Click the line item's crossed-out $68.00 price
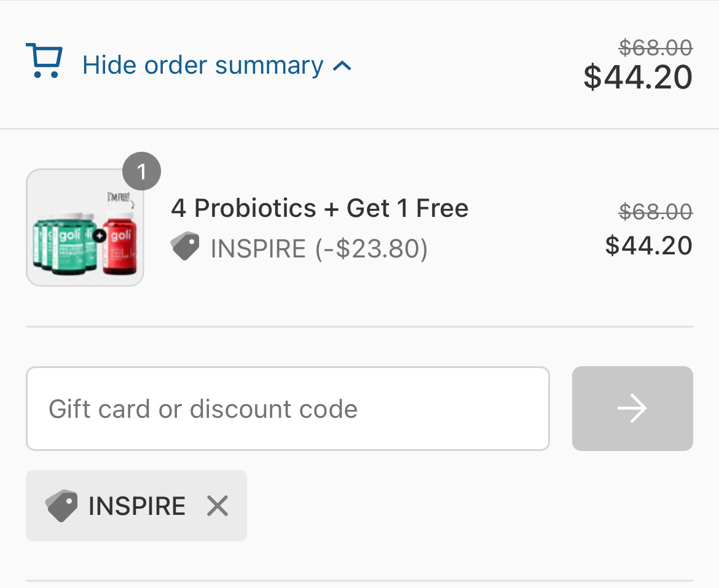 [x=655, y=211]
